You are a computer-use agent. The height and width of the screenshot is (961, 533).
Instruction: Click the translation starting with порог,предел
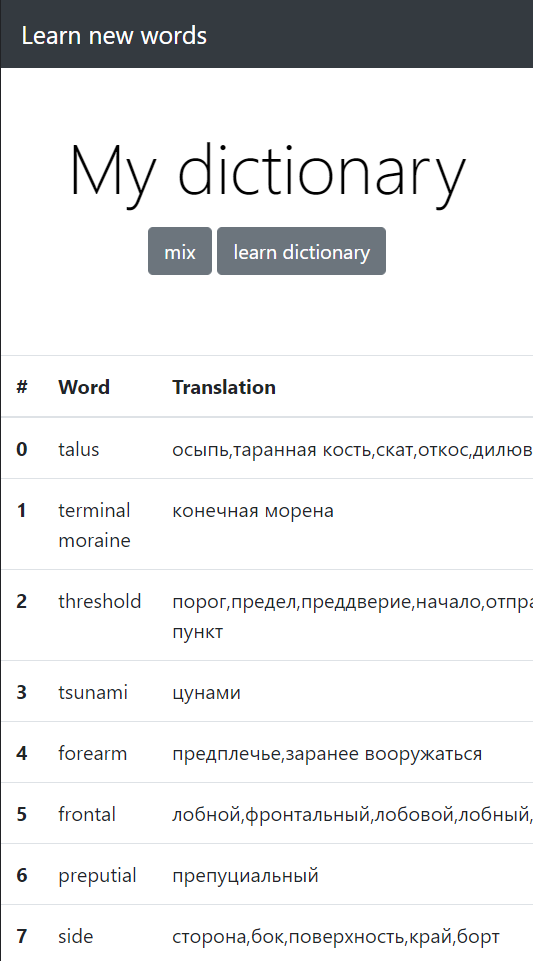point(352,617)
